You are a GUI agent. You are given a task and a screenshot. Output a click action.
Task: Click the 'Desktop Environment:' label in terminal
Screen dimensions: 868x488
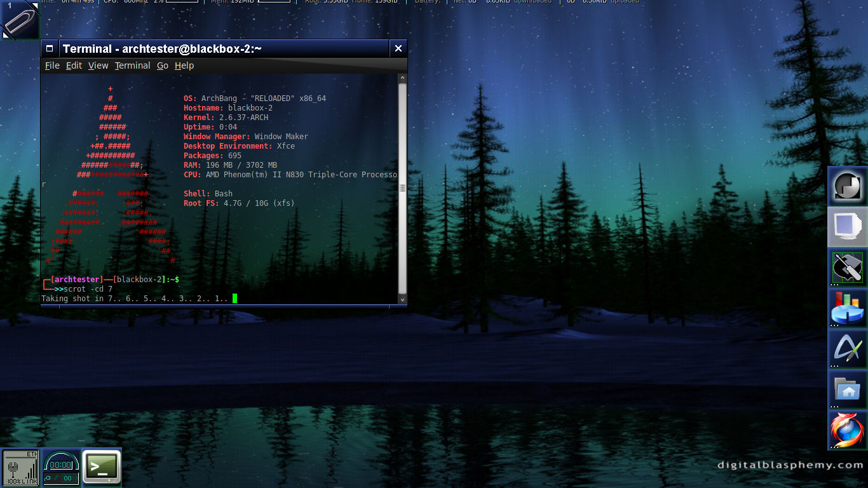point(228,146)
